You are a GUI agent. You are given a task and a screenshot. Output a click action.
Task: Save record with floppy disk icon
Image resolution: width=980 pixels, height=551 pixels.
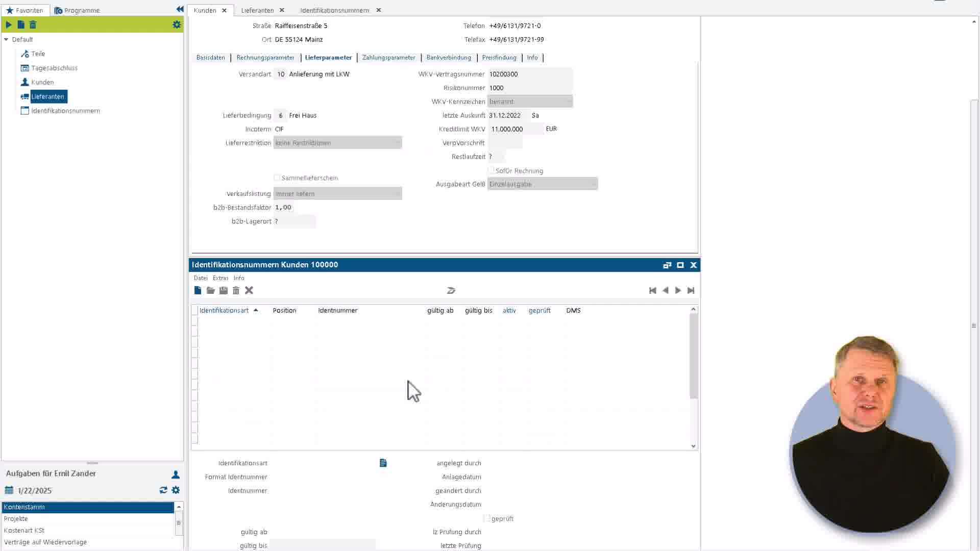tap(224, 290)
